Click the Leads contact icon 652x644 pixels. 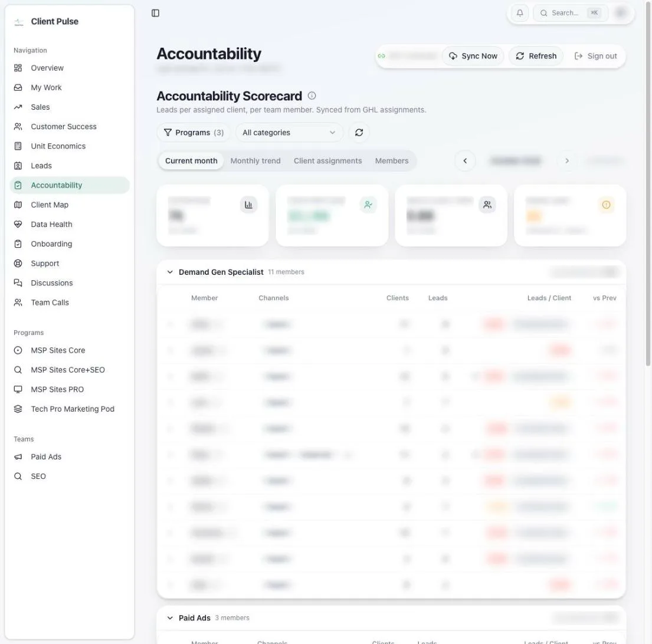click(18, 166)
